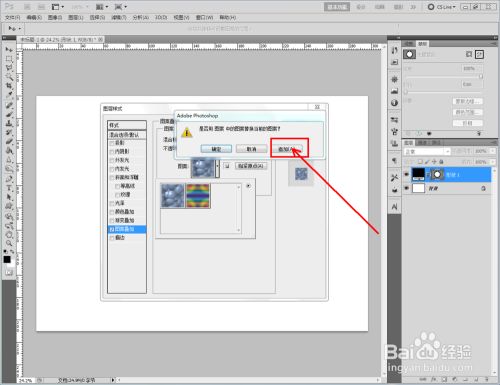Select the Lasso tool

point(9,68)
